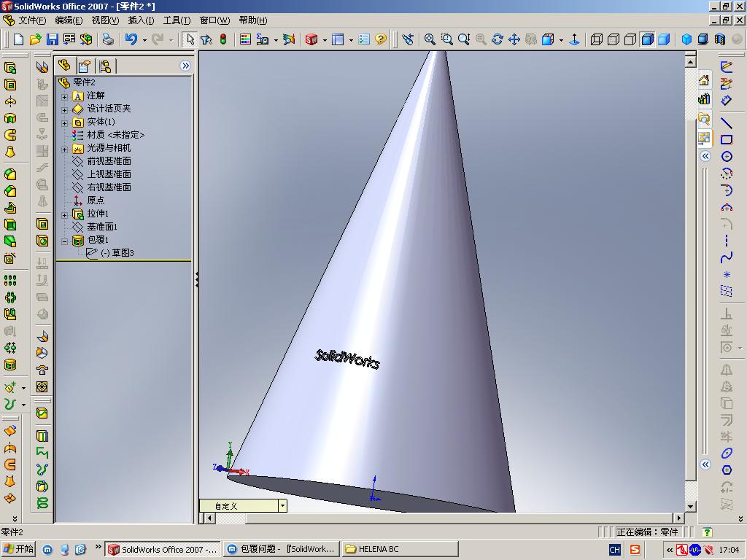Open the 编辑(E) menu
The width and height of the screenshot is (747, 560).
[69, 20]
